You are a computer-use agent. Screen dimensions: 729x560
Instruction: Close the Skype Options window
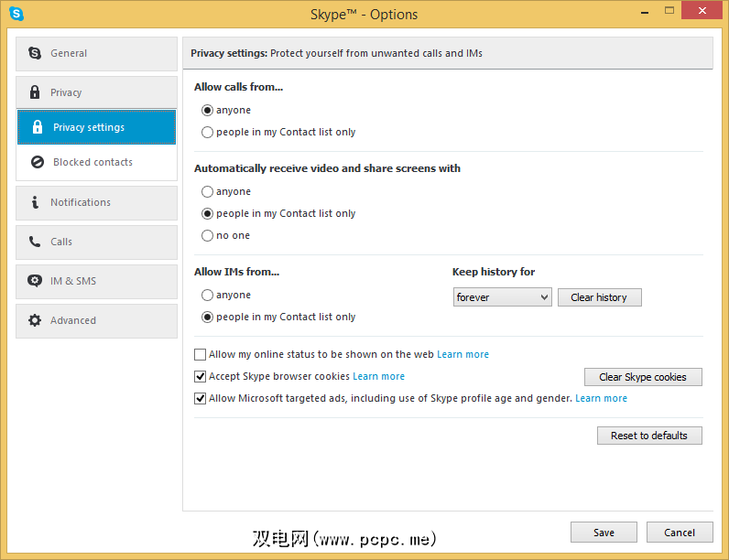pyautogui.click(x=702, y=10)
